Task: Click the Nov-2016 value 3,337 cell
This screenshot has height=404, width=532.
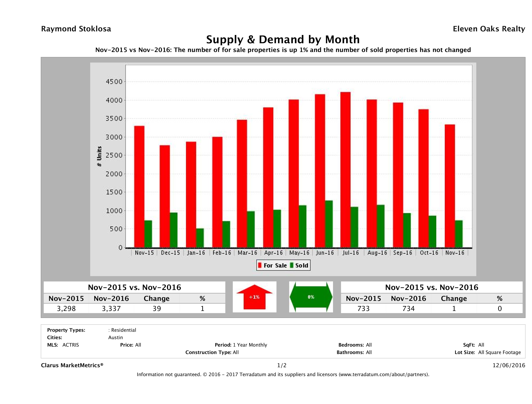Action: coord(111,308)
